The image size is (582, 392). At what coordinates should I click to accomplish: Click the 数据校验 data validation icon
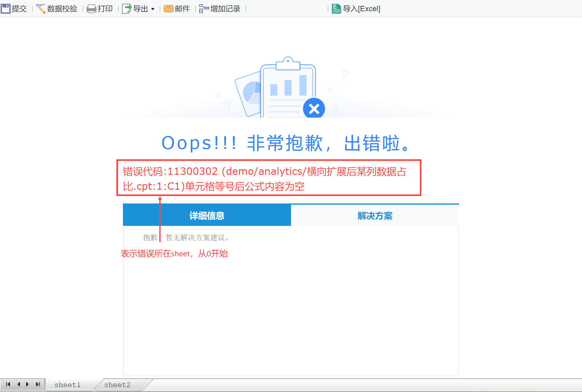pos(41,9)
